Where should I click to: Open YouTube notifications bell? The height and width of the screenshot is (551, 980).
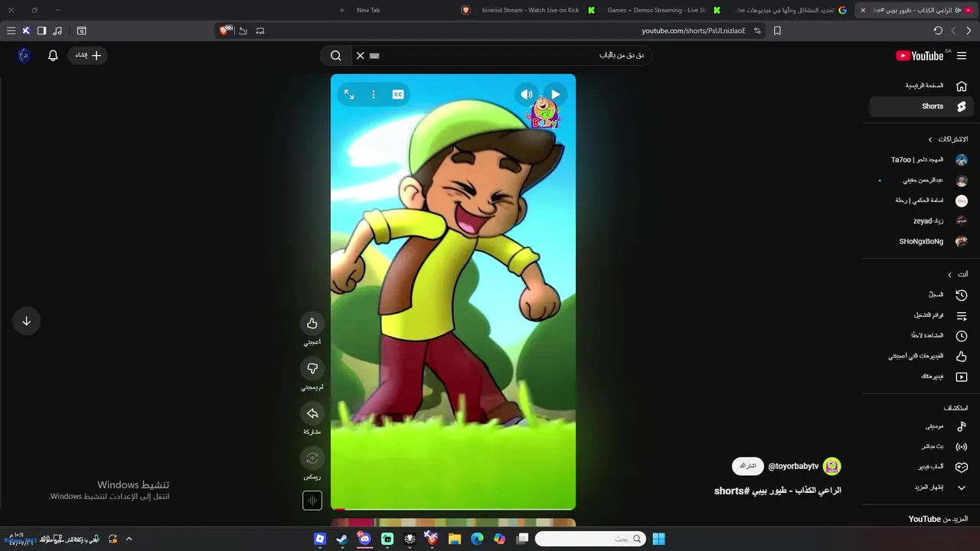tap(53, 55)
